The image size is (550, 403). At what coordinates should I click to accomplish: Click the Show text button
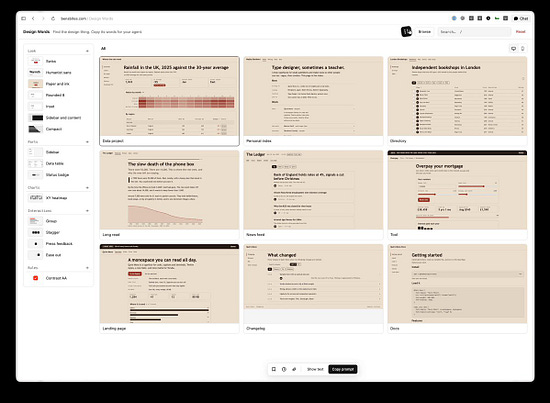[315, 369]
